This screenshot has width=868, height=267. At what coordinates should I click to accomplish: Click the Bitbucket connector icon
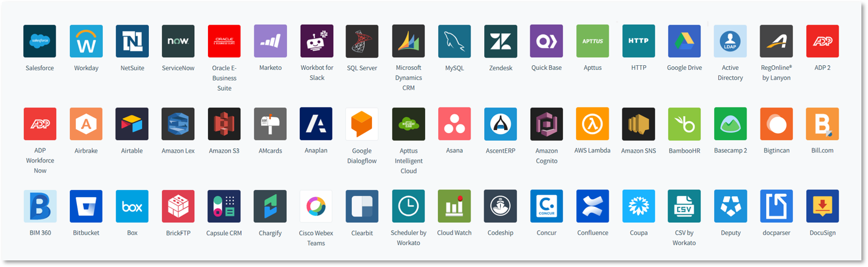click(x=86, y=206)
